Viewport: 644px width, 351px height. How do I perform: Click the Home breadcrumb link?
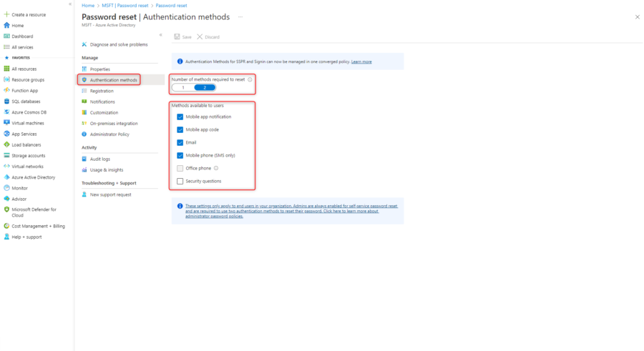(x=87, y=5)
